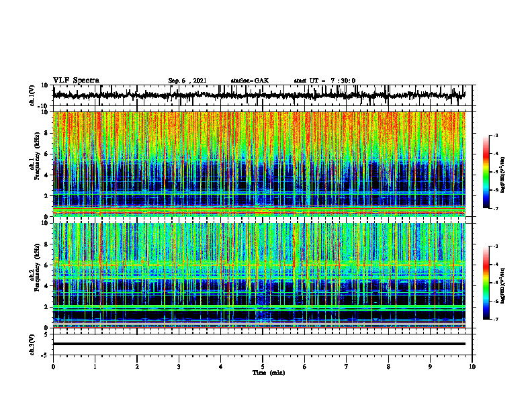Screen dimensions: 532x411
Task: Click the "-3" label on ch.2 color bar
Action: pyautogui.click(x=495, y=246)
